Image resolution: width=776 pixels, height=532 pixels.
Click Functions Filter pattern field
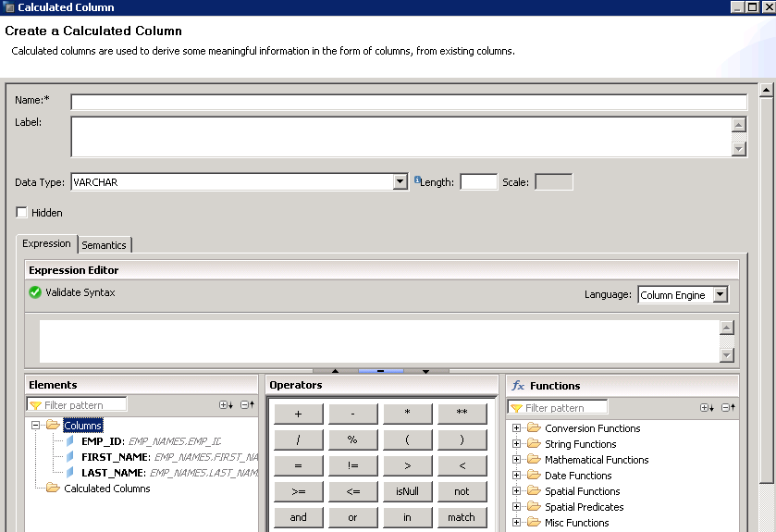click(x=558, y=408)
